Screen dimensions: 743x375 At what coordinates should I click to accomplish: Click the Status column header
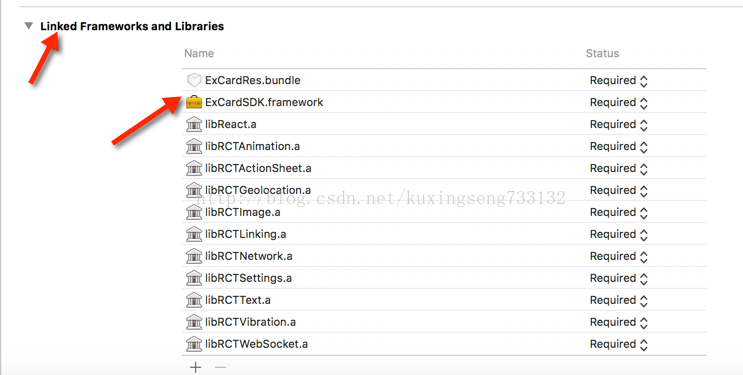click(602, 53)
